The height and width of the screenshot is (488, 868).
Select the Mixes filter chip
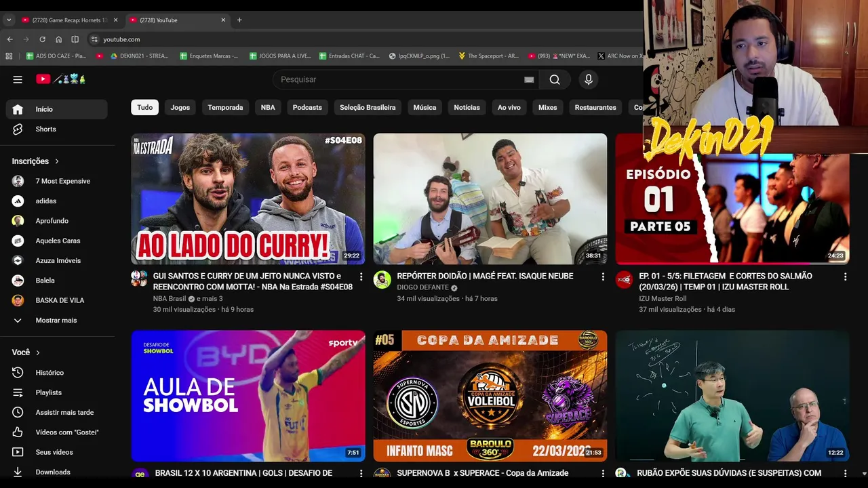pyautogui.click(x=547, y=107)
